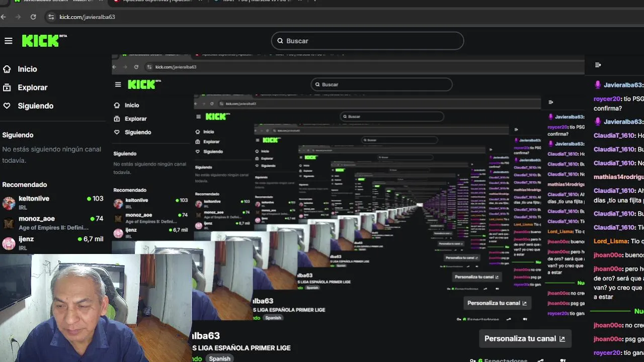This screenshot has width=644, height=362.
Task: Collapse chat arrow in the first nested copy
Action: pos(550,102)
